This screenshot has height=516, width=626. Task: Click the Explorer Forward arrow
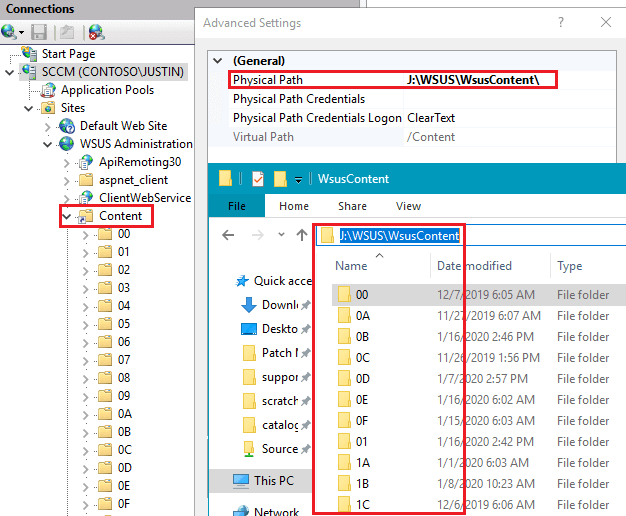click(258, 235)
